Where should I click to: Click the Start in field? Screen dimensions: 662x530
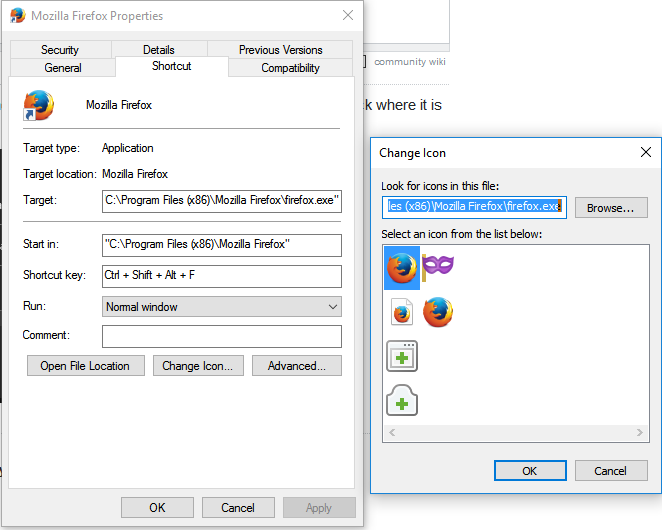[222, 245]
